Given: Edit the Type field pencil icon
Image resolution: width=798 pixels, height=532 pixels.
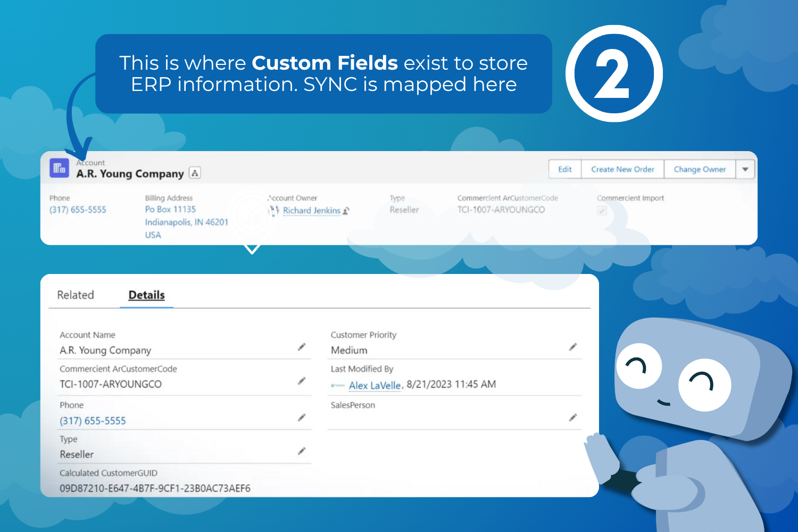Looking at the screenshot, I should point(302,451).
